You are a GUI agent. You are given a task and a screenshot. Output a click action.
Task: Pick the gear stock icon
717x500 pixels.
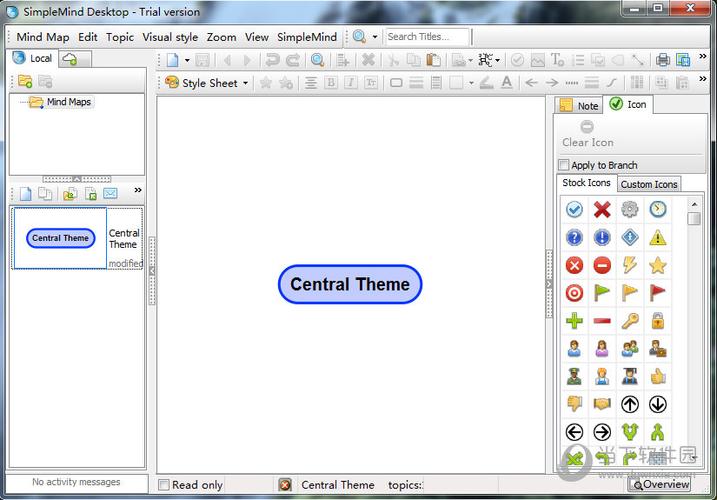click(630, 210)
